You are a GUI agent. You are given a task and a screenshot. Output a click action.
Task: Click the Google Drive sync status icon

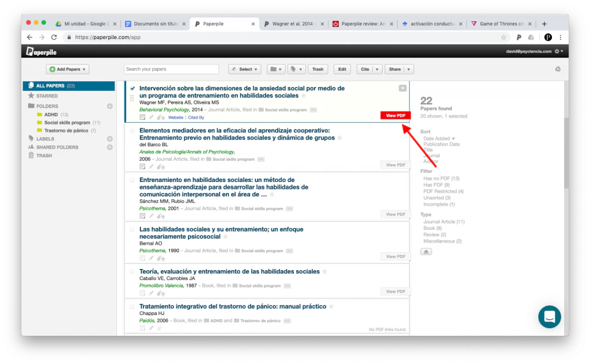558,69
